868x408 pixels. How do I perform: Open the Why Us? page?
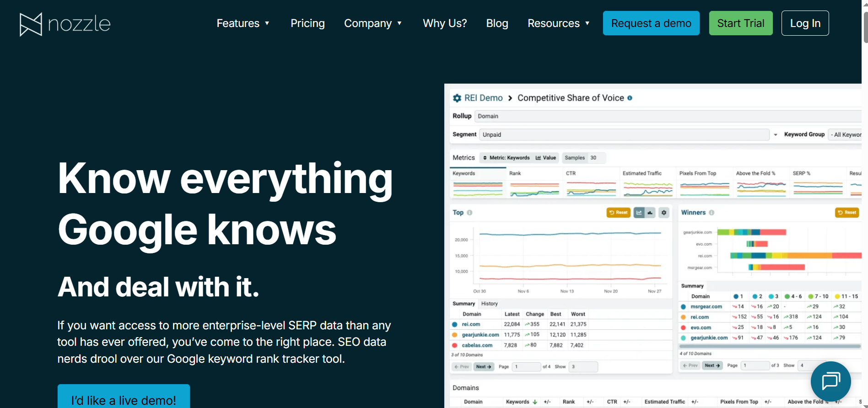pos(445,23)
